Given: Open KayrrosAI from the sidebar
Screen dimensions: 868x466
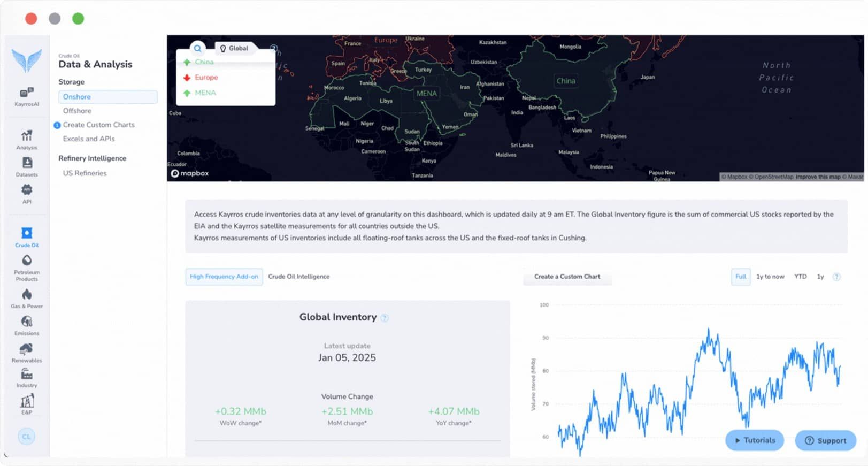Looking at the screenshot, I should (27, 96).
